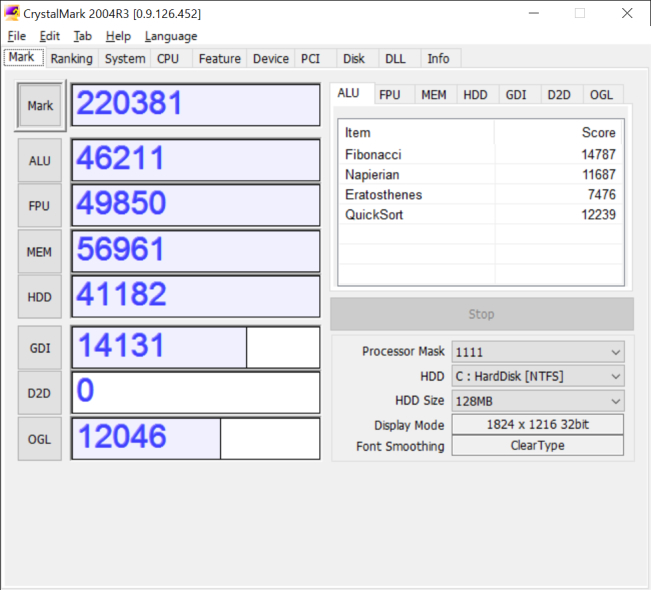Click the ClearType font smoothing field
Image resolution: width=651 pixels, height=590 pixels.
pyautogui.click(x=538, y=446)
